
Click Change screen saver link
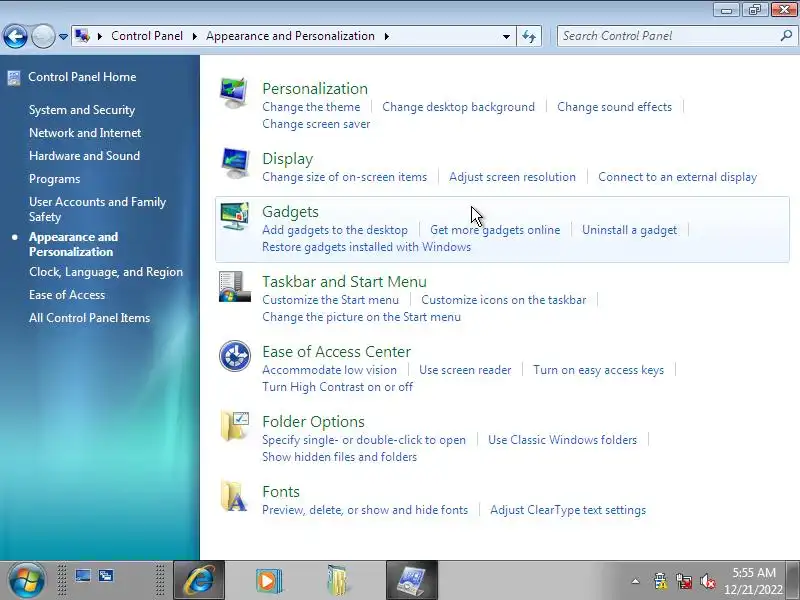[316, 124]
